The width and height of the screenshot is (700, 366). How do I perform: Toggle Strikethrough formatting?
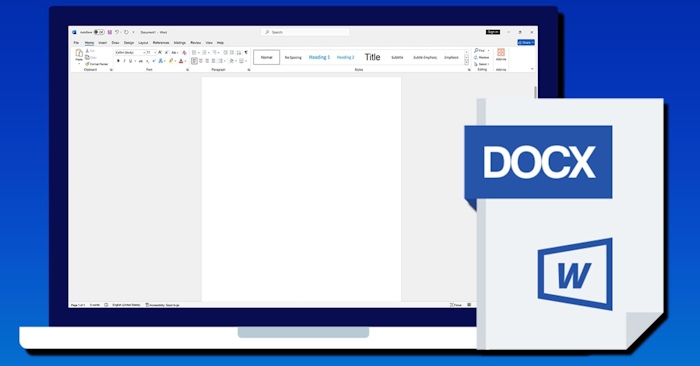pos(141,61)
